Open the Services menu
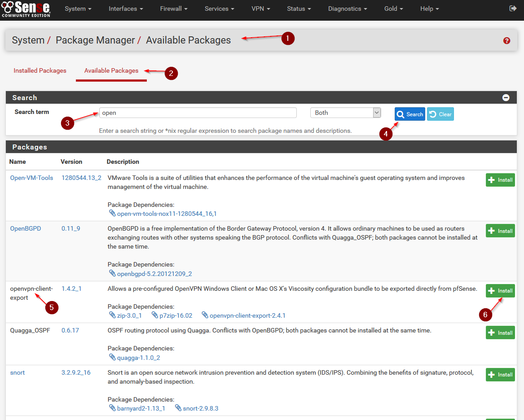Screen dimensions: 524x420 pos(219,9)
